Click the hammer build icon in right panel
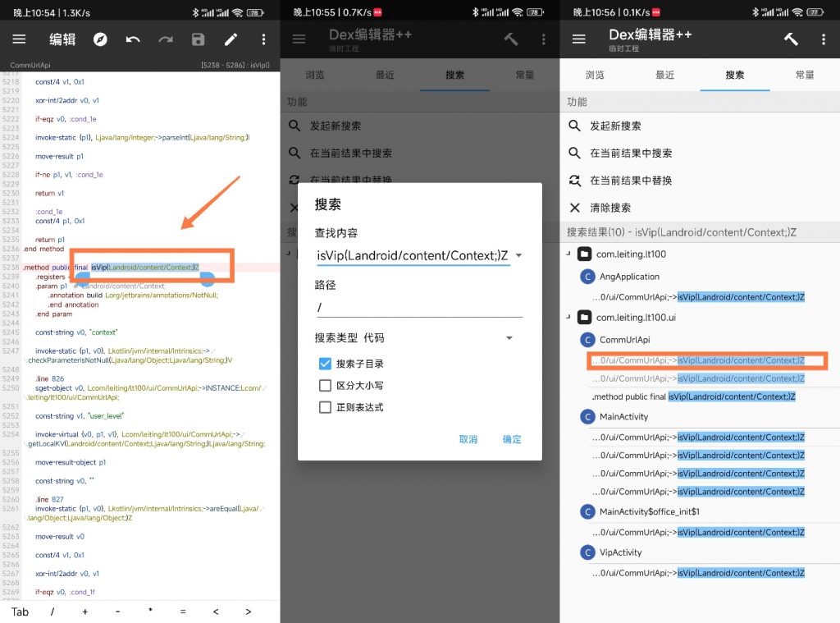Viewport: 840px width, 623px height. tap(791, 39)
